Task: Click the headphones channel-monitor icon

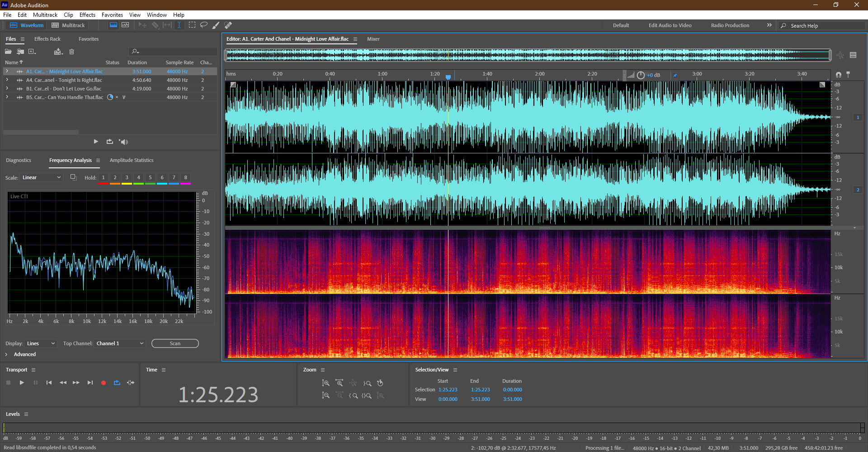Action: coord(839,75)
